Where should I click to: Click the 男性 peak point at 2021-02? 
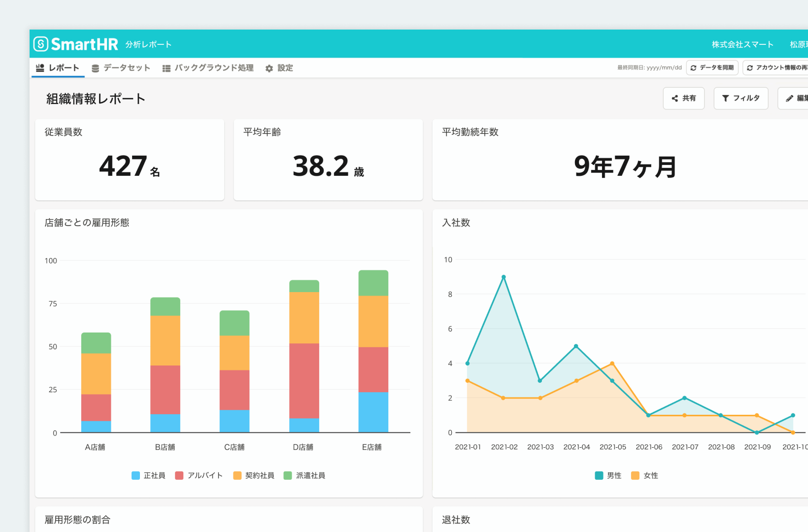coord(504,277)
